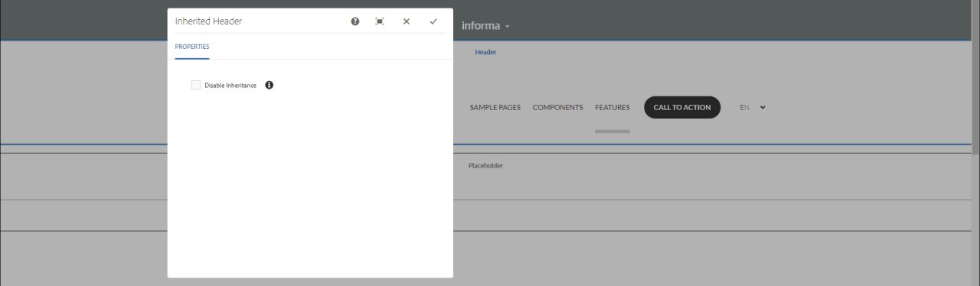
Task: Tick the Disable Inheritance checkbox
Action: (196, 85)
